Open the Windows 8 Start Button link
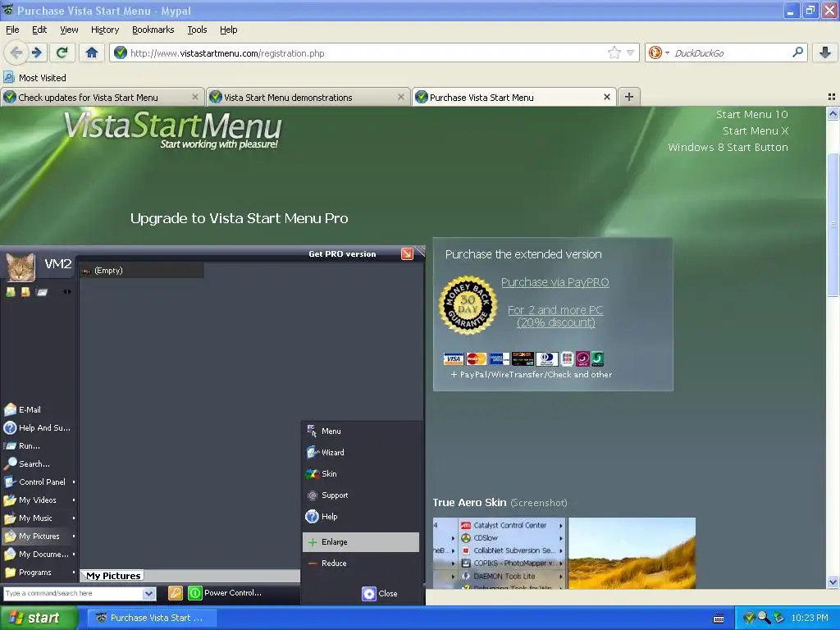840x630 pixels. (x=728, y=148)
